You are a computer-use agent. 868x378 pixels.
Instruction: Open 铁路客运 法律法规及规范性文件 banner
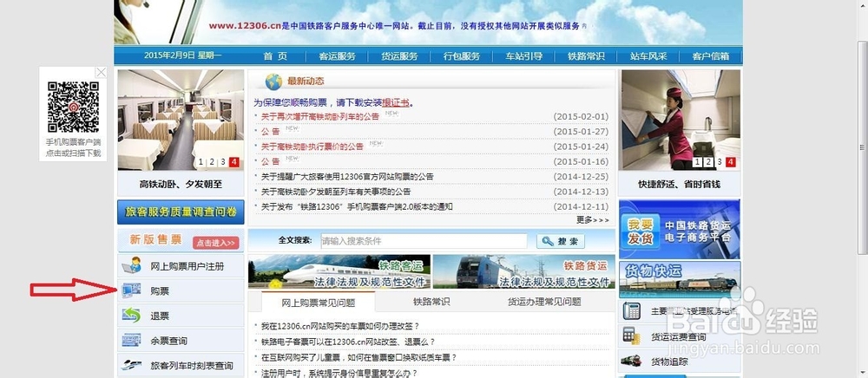pos(339,270)
